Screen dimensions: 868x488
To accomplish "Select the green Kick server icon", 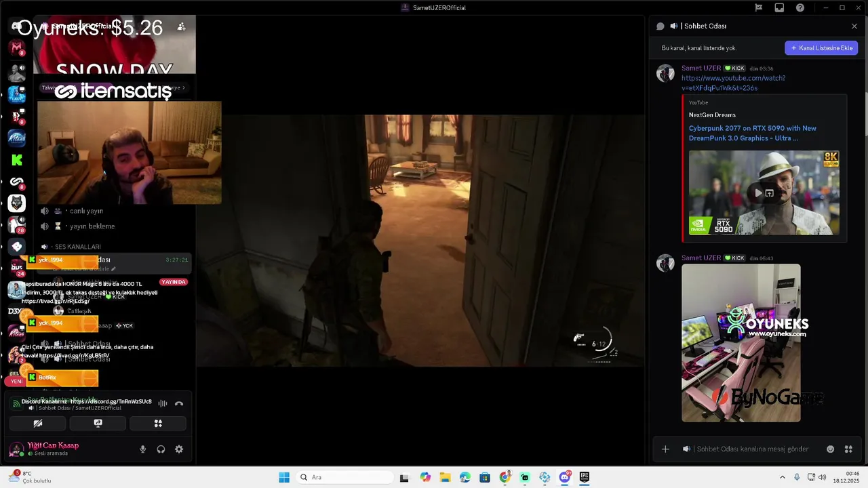I will click(16, 160).
